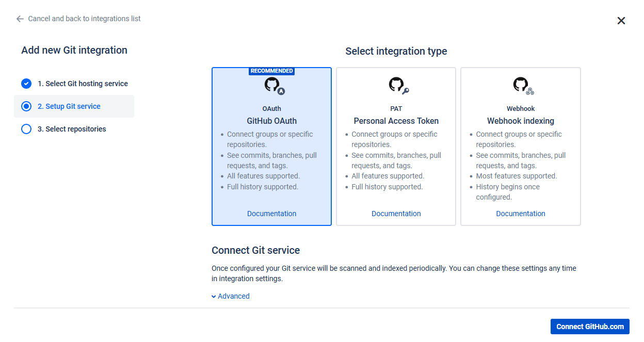644x342 pixels.
Task: Choose the Webhook indexing card
Action: (x=521, y=146)
